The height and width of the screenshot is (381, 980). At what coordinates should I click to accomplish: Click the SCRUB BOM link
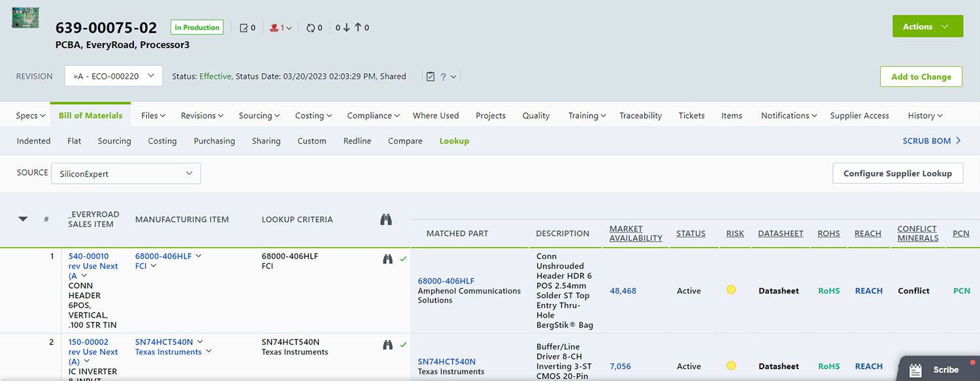coord(932,141)
